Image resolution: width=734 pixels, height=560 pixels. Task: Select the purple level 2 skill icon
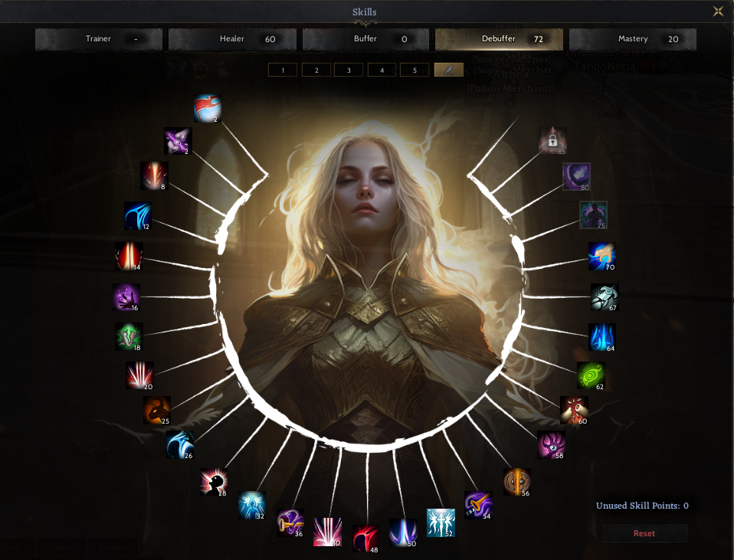pos(178,141)
